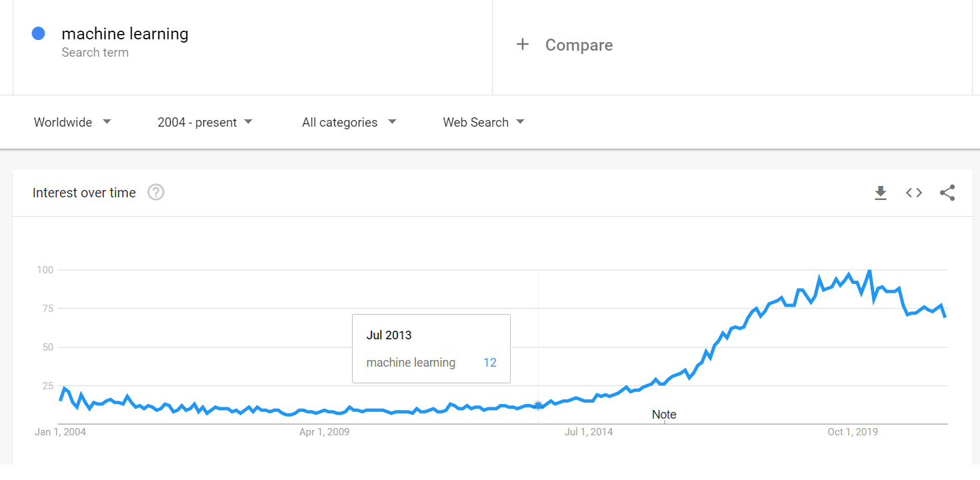Click the Jan 1, 2004 axis label
Image resolution: width=980 pixels, height=480 pixels.
60,432
